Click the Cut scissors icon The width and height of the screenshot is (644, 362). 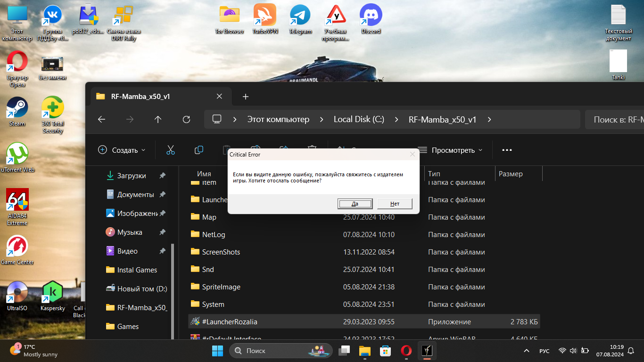point(171,150)
